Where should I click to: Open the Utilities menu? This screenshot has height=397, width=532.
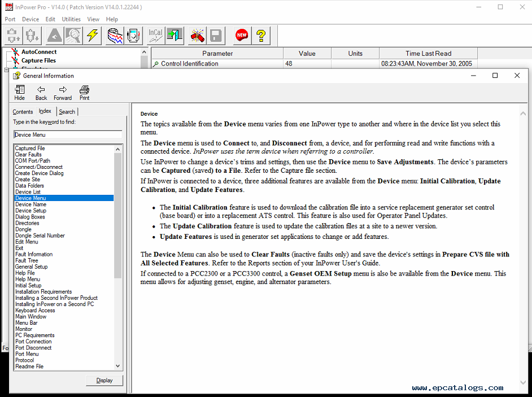tap(71, 19)
